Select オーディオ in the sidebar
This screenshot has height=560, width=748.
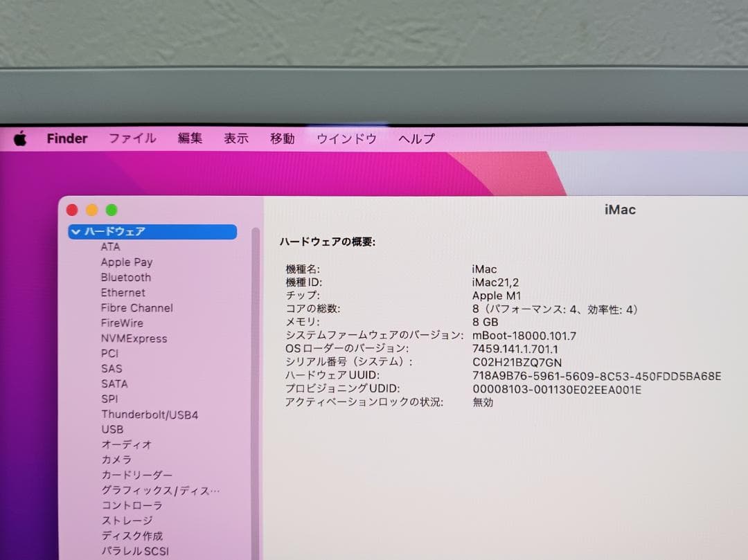(127, 444)
